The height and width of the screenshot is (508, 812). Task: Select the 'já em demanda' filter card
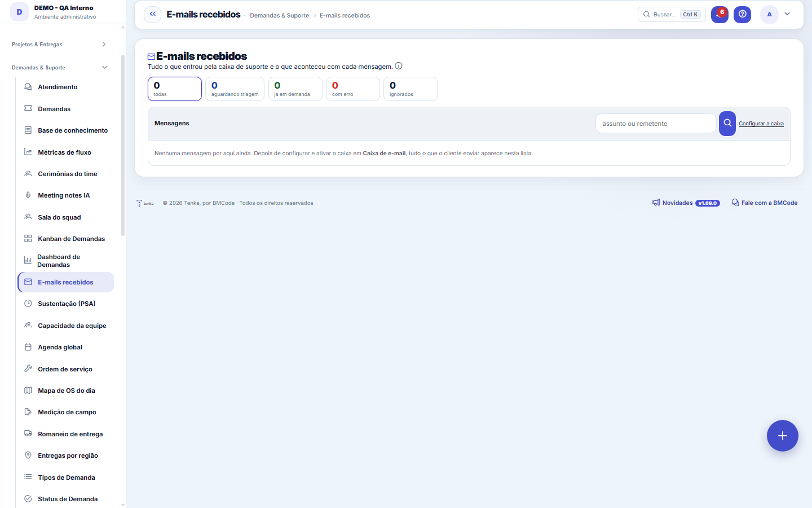coord(295,89)
